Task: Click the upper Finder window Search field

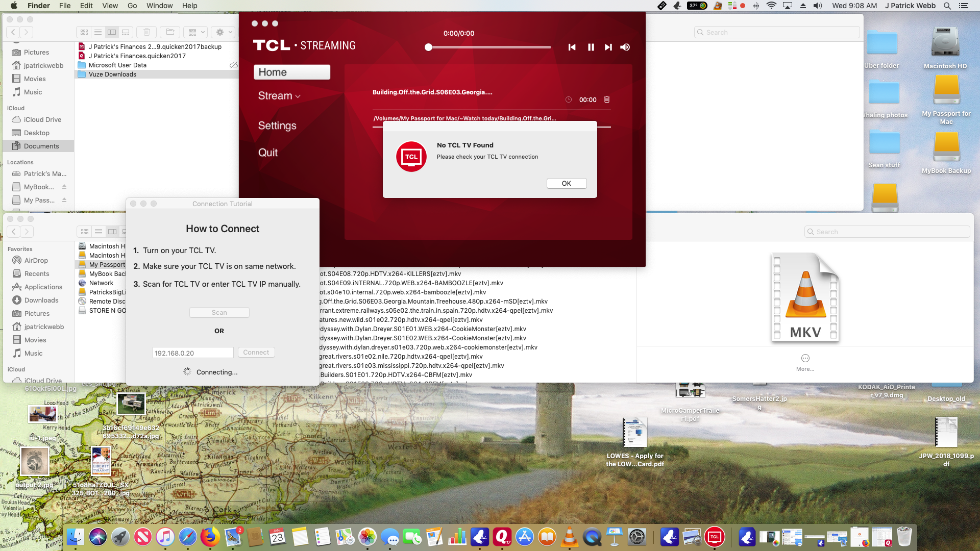Action: click(777, 32)
